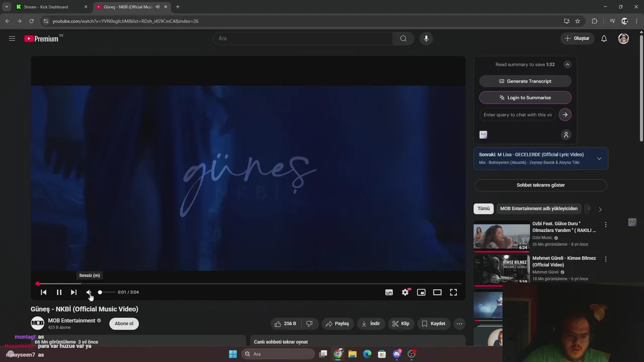Click Generate Transcript button
Viewport: 644px width, 362px height.
(x=525, y=81)
